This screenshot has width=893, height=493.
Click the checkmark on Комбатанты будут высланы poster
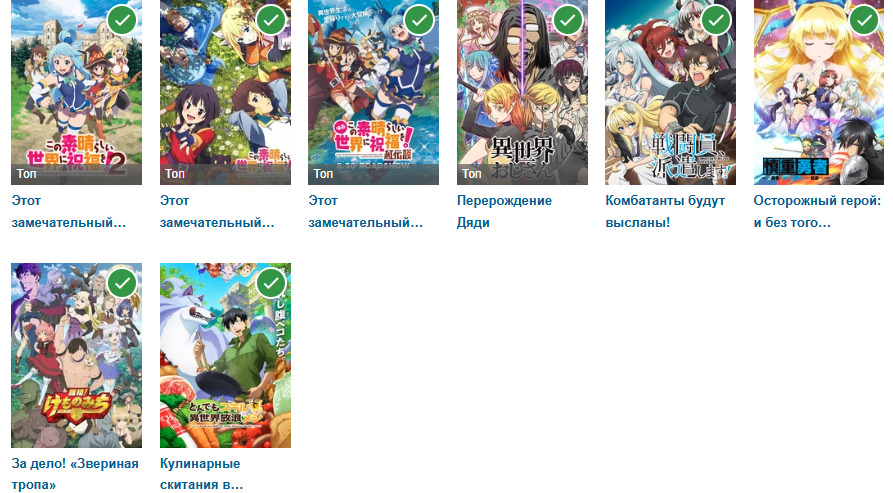[x=716, y=20]
